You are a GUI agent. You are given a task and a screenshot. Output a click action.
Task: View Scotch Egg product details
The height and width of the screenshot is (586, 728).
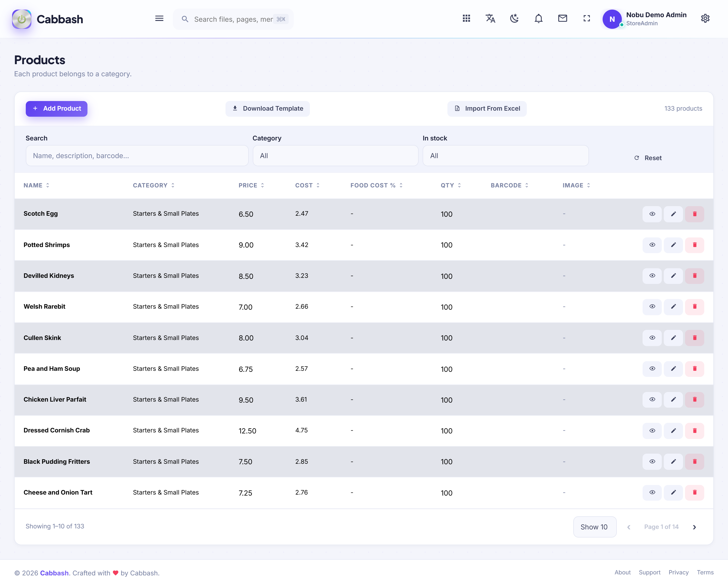pyautogui.click(x=652, y=214)
